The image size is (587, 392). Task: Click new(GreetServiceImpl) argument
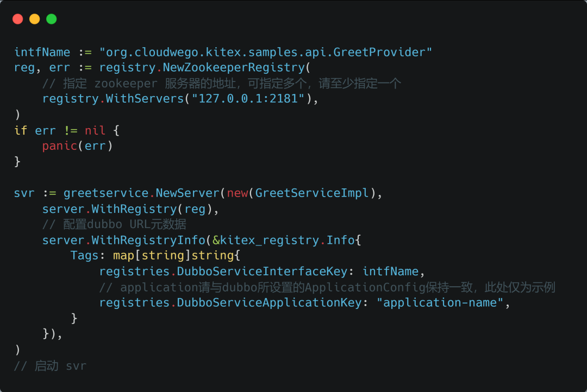pyautogui.click(x=301, y=193)
